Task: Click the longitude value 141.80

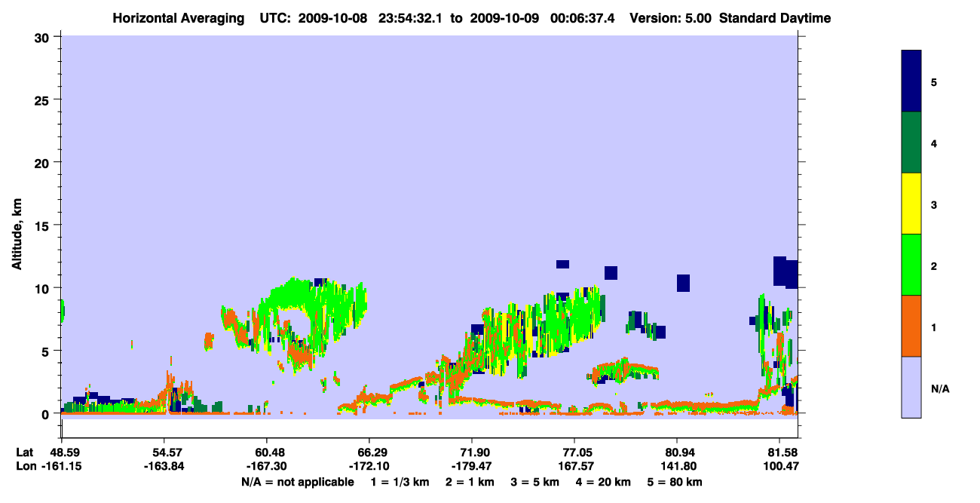Action: click(x=678, y=467)
